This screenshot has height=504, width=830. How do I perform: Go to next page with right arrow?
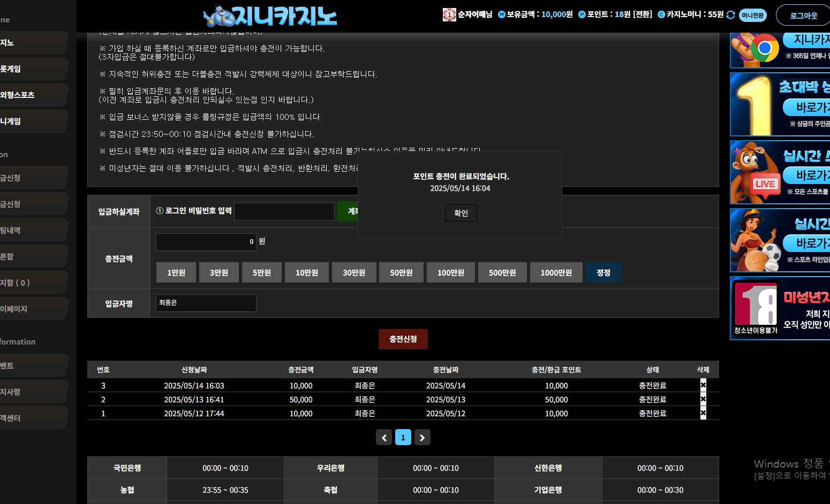point(422,438)
